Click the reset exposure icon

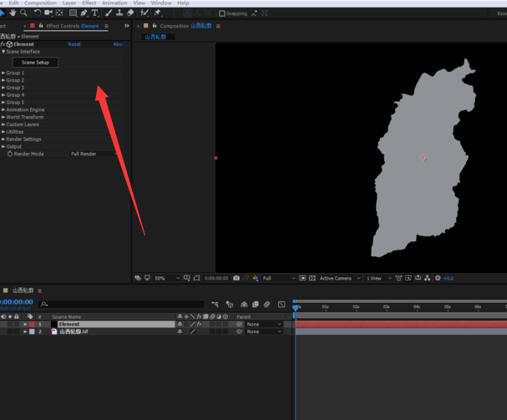coord(438,278)
